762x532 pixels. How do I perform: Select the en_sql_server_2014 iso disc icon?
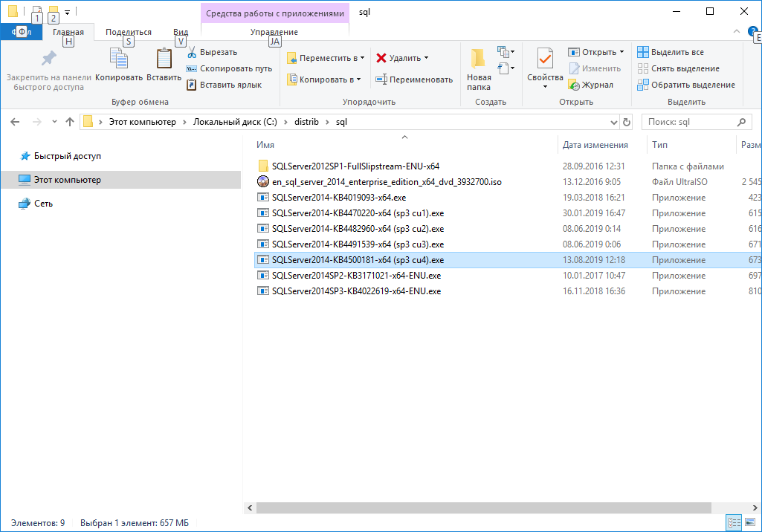[x=263, y=182]
